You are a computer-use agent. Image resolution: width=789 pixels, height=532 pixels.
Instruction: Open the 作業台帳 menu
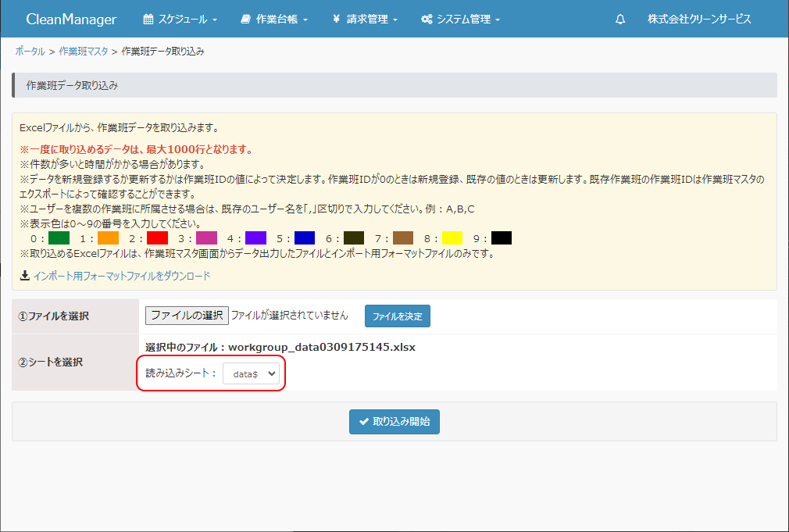pyautogui.click(x=274, y=19)
